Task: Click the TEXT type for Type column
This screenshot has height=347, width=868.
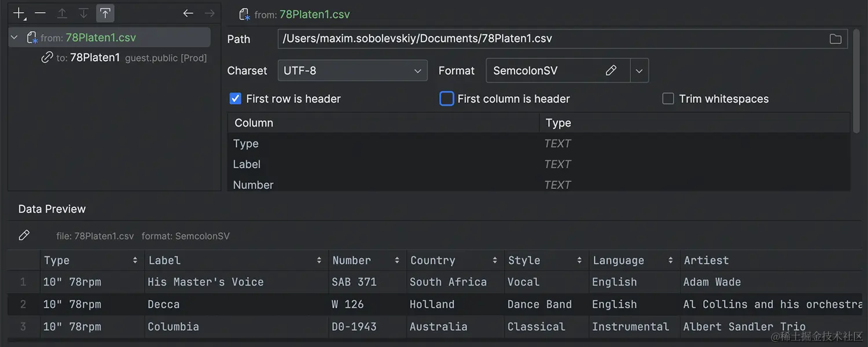Action: [557, 143]
